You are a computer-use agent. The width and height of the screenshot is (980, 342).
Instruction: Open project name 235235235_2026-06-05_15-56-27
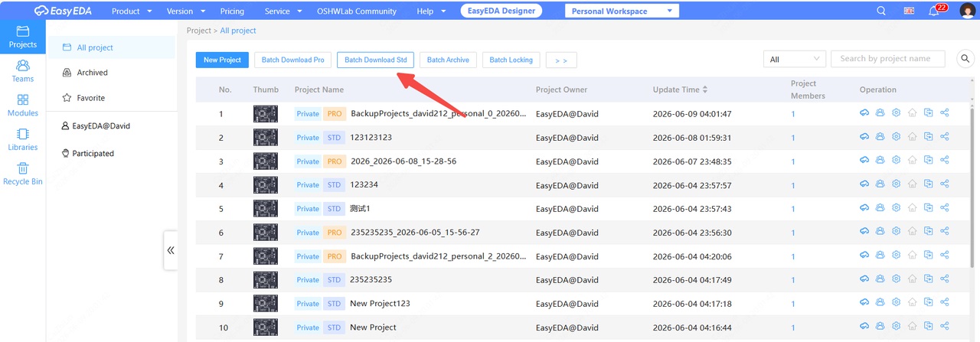415,233
